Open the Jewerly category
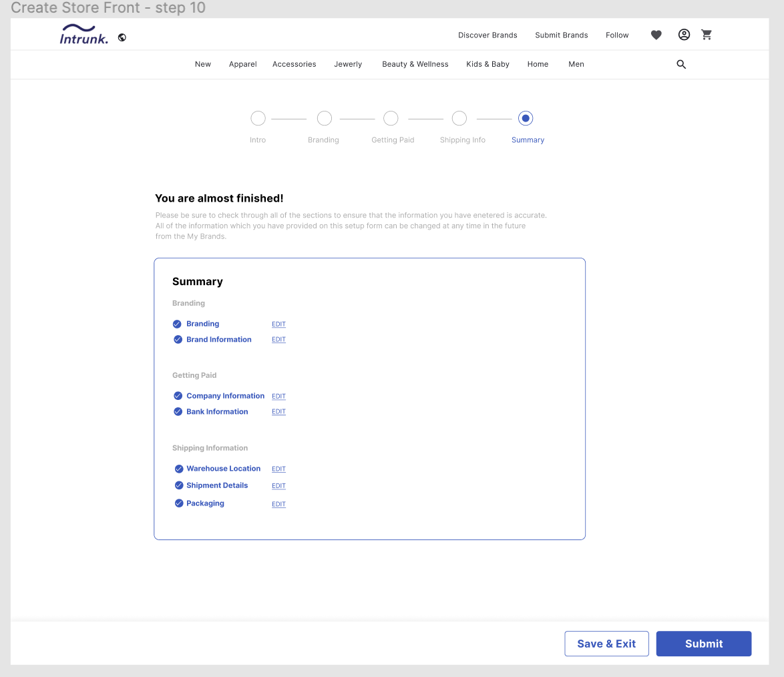 [348, 64]
